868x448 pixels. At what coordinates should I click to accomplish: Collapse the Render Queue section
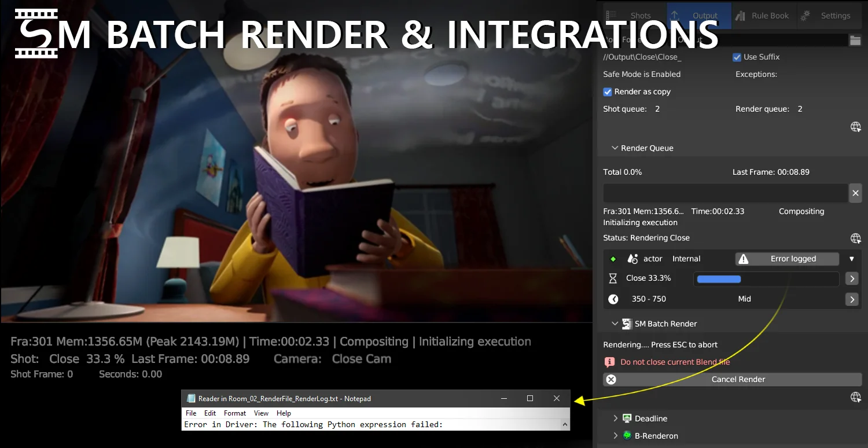pos(615,148)
